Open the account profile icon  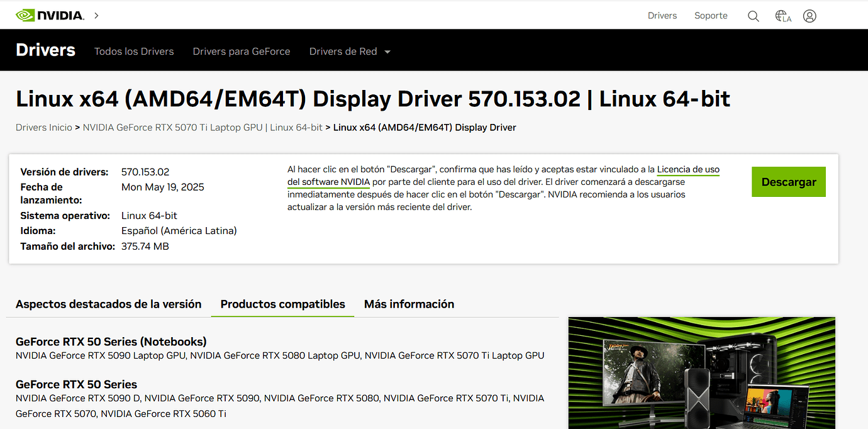click(810, 16)
